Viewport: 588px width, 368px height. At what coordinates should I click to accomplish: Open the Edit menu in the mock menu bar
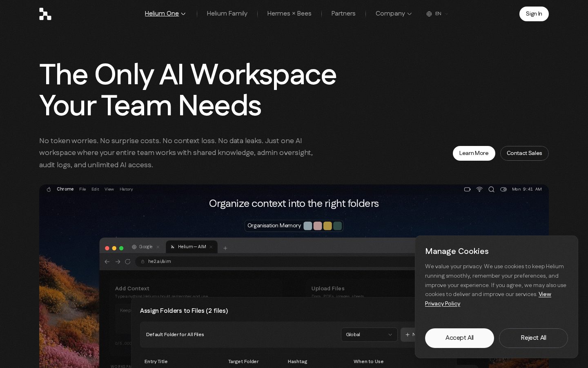95,189
